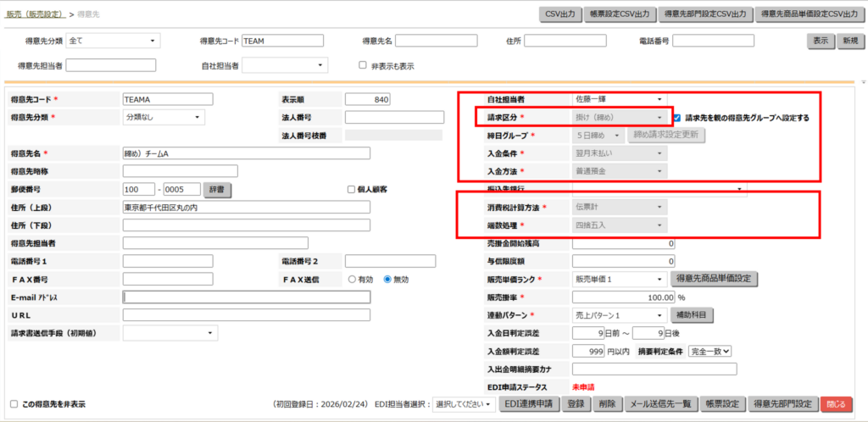
Task: Click the 得意先部門設定CSV出力 button
Action: tap(705, 14)
